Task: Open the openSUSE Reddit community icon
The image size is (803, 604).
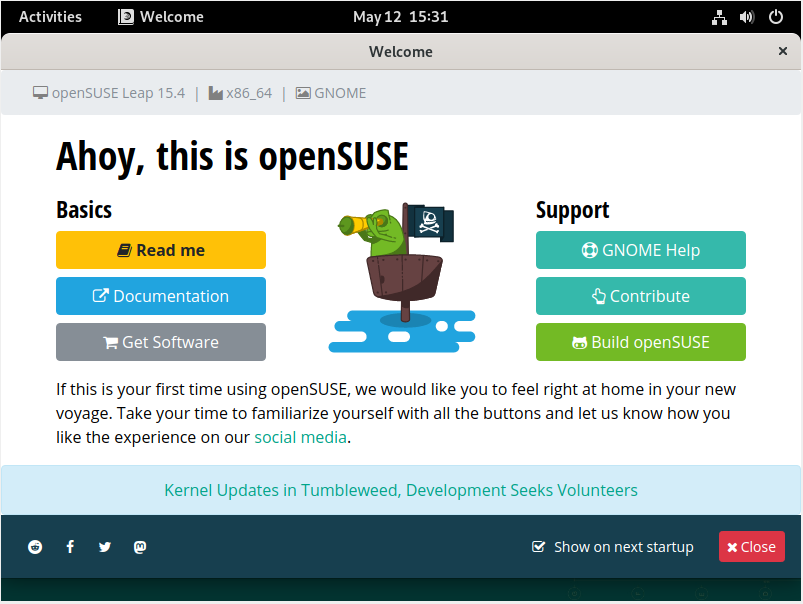Action: tap(35, 547)
